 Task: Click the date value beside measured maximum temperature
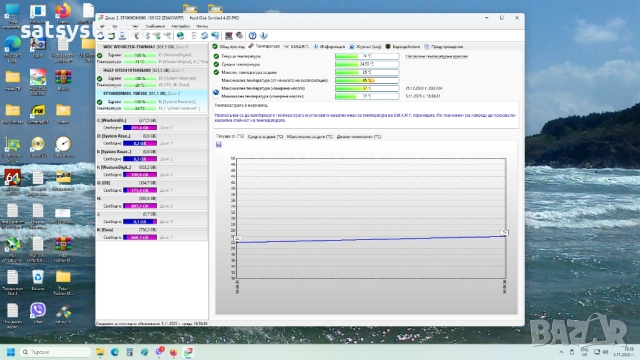click(x=424, y=88)
